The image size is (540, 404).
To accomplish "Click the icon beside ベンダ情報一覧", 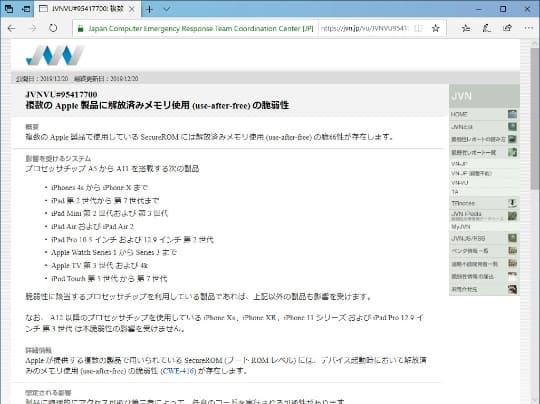I will click(512, 251).
